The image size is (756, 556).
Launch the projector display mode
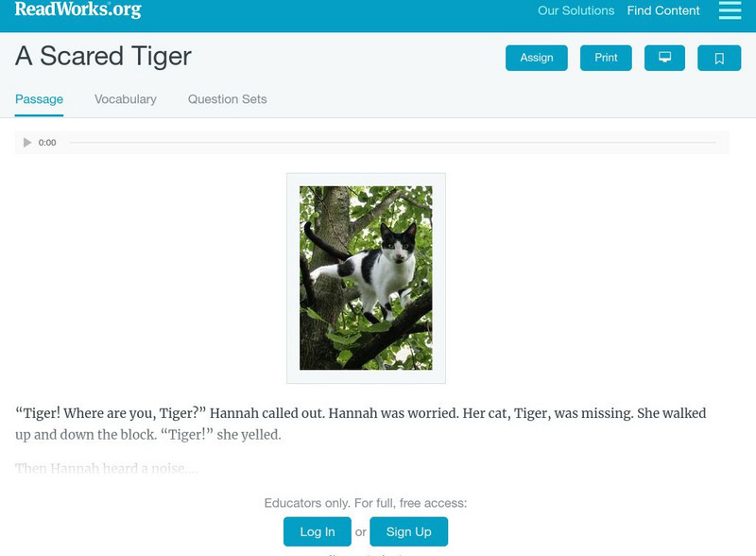[664, 58]
